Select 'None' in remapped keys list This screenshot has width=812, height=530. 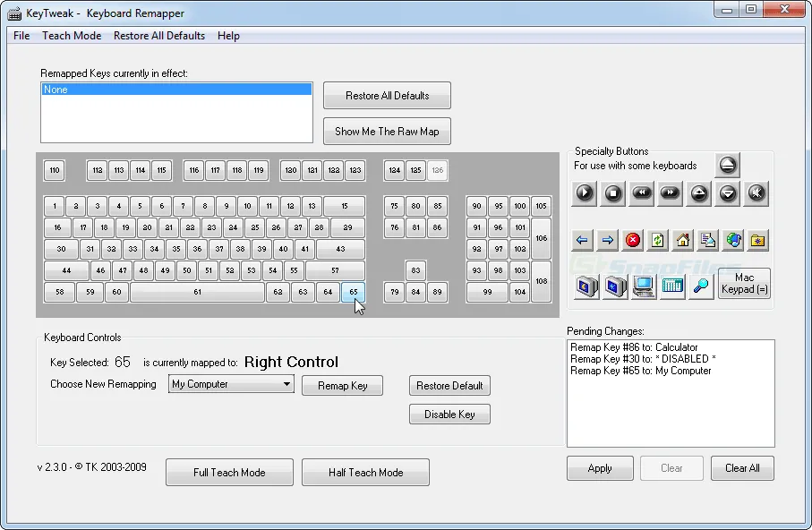176,90
